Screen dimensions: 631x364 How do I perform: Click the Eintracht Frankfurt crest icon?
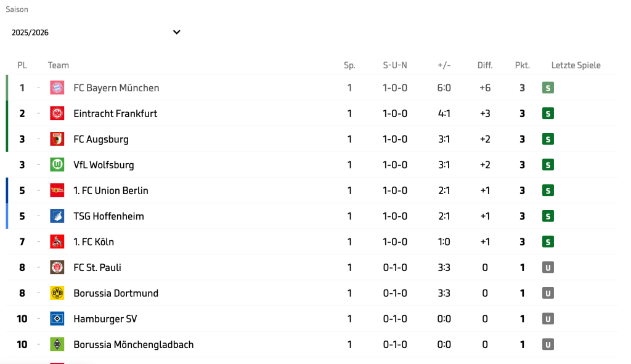pyautogui.click(x=57, y=113)
